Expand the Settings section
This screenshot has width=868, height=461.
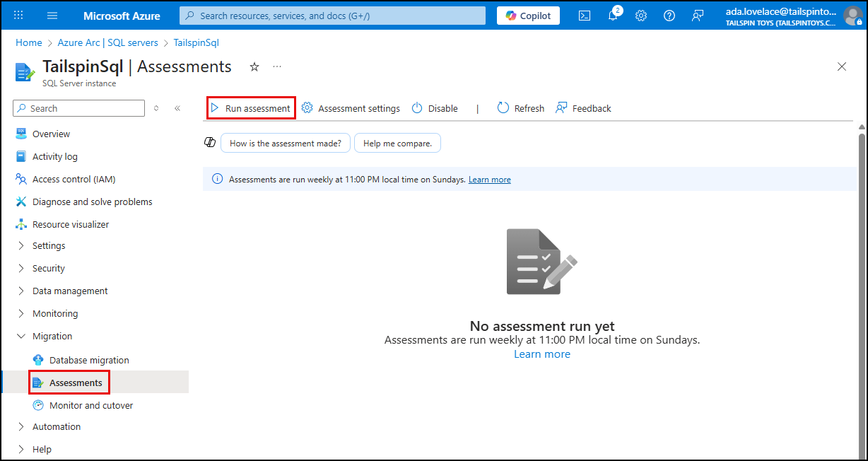point(49,245)
